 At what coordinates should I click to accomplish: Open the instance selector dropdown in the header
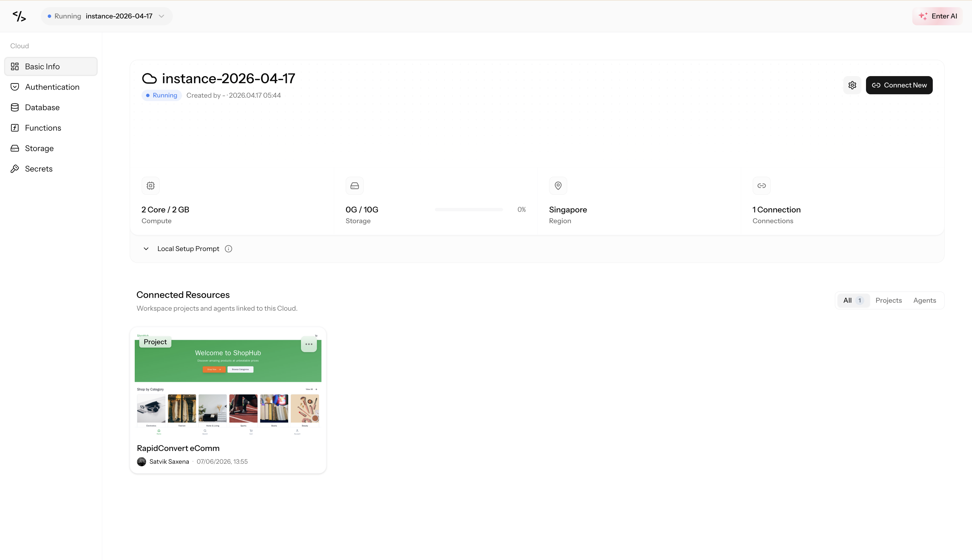(107, 16)
